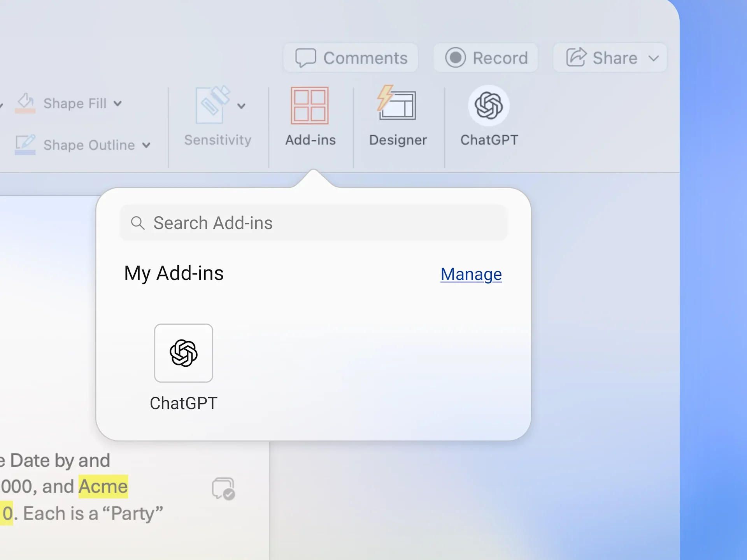The height and width of the screenshot is (560, 747).
Task: Click the Sensitivity label icon
Action: (x=212, y=105)
